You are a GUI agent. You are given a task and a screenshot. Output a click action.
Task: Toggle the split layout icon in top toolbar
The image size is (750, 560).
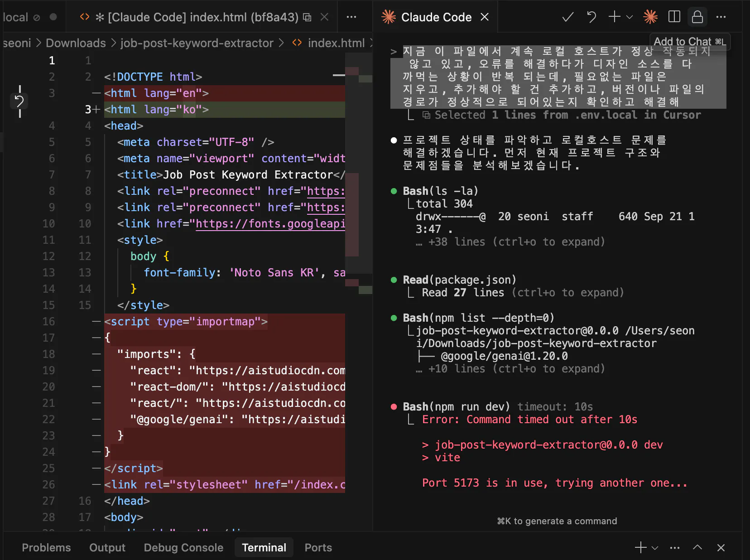click(674, 17)
